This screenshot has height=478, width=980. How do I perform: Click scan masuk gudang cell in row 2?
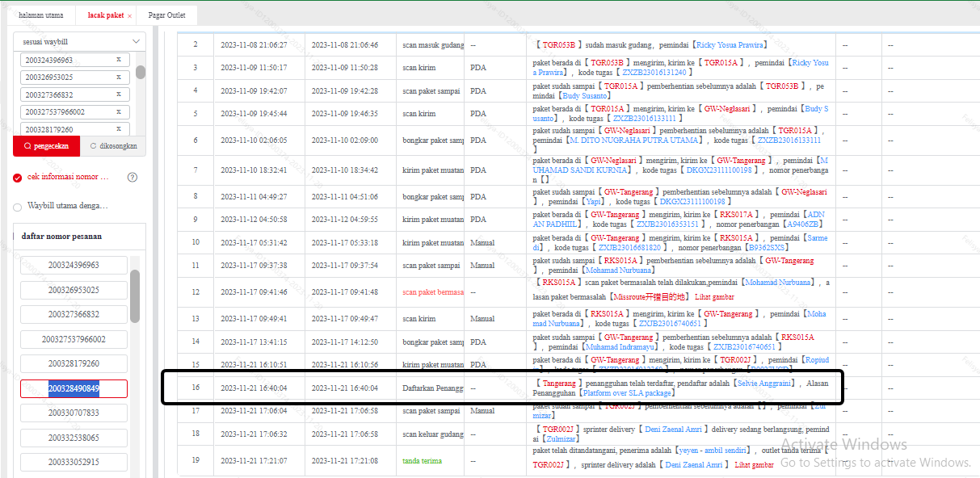(431, 45)
